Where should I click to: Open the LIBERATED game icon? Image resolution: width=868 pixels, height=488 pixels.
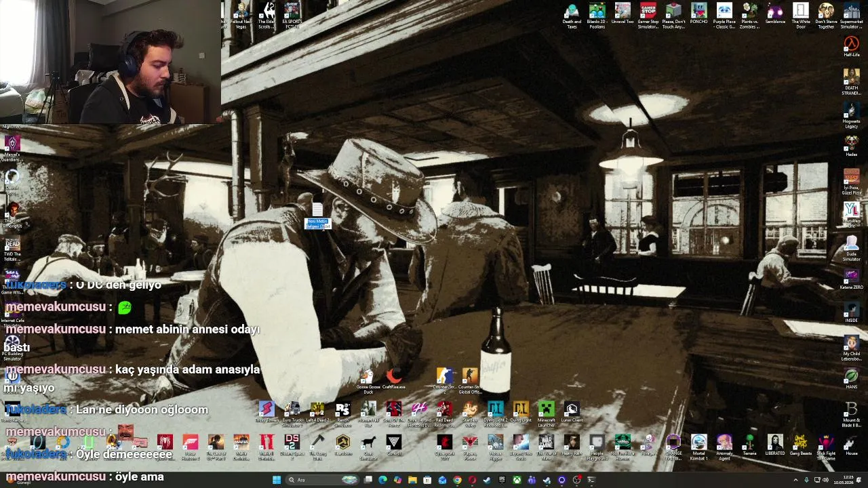click(x=775, y=445)
